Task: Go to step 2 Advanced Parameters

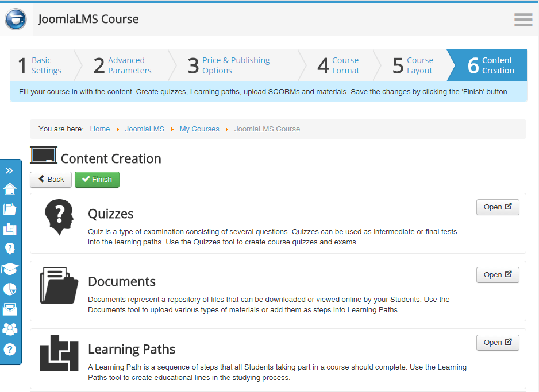Action: pyautogui.click(x=122, y=65)
